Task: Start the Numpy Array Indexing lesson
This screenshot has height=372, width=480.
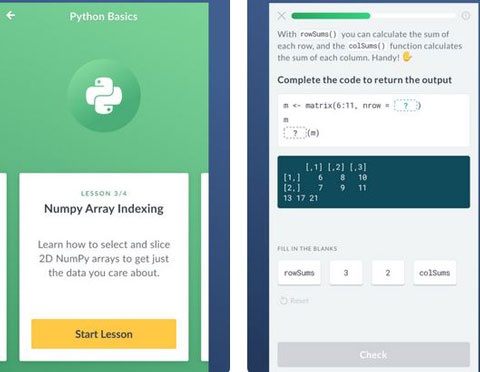Action: [104, 334]
